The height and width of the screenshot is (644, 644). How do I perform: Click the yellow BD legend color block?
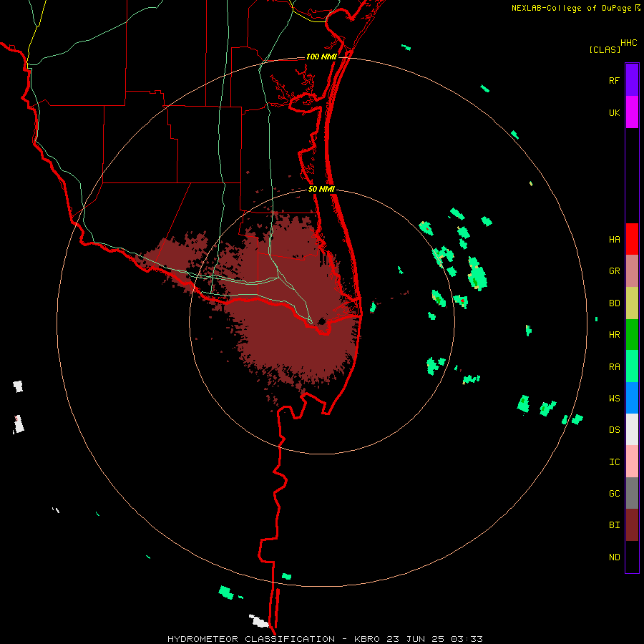pos(632,303)
